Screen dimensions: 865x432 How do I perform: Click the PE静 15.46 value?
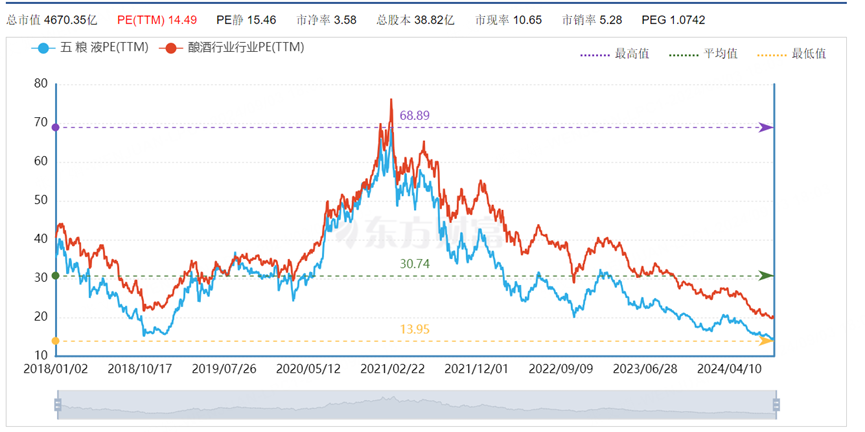(x=246, y=20)
